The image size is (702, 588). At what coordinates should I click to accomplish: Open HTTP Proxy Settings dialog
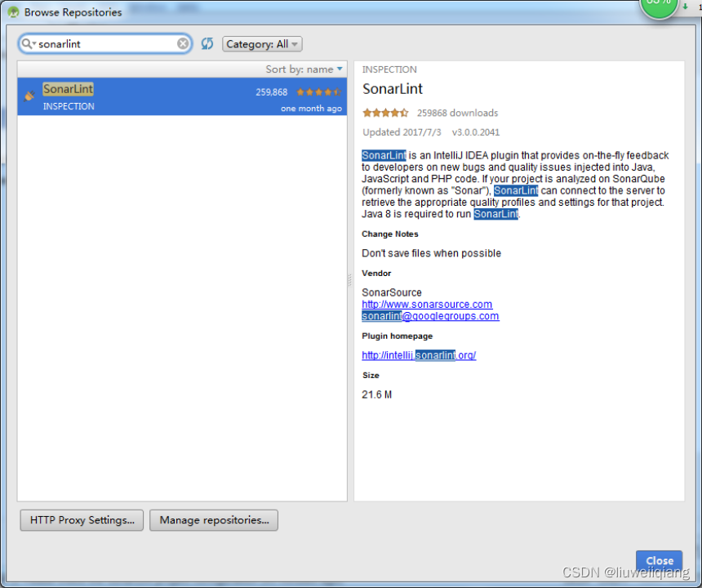(x=82, y=520)
